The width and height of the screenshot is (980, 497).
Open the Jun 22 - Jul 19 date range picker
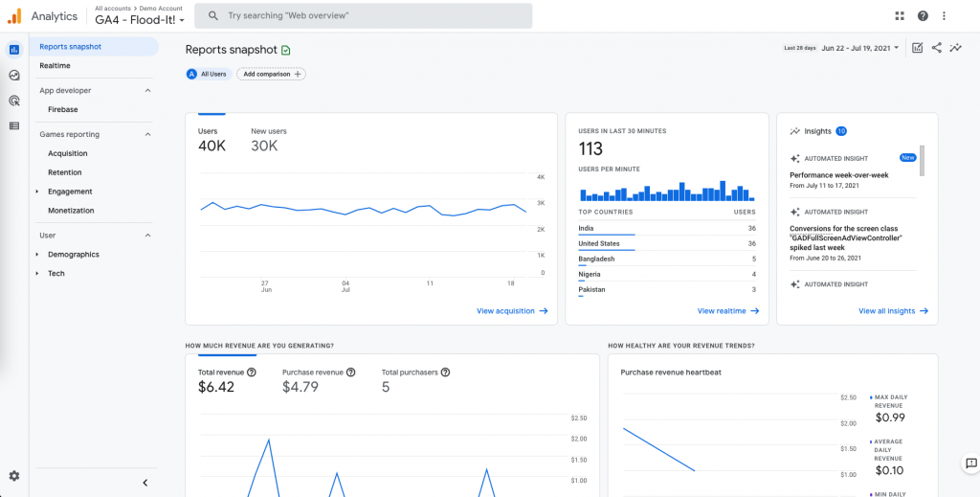tap(860, 48)
